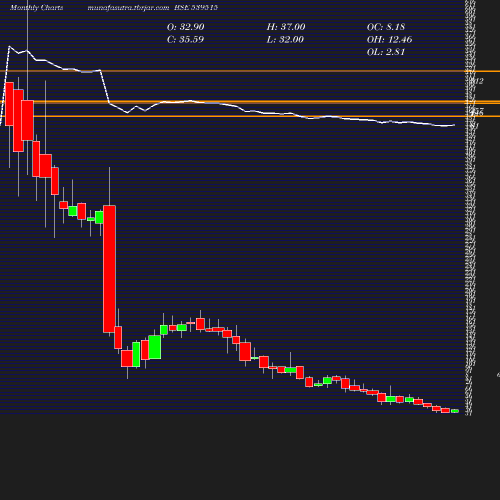Click the "OL: 2.81" value

tap(386, 52)
